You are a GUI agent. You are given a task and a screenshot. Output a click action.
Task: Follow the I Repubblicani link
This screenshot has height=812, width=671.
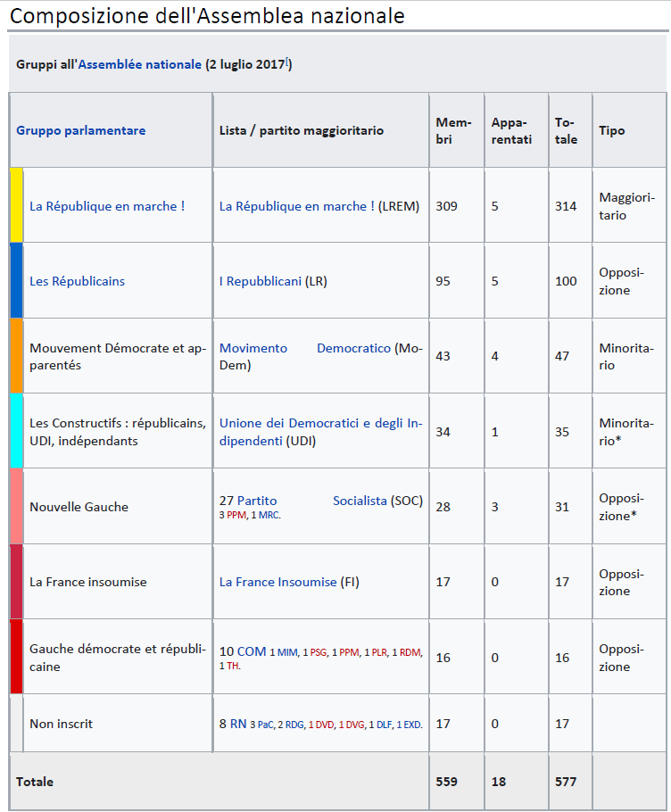pos(260,281)
